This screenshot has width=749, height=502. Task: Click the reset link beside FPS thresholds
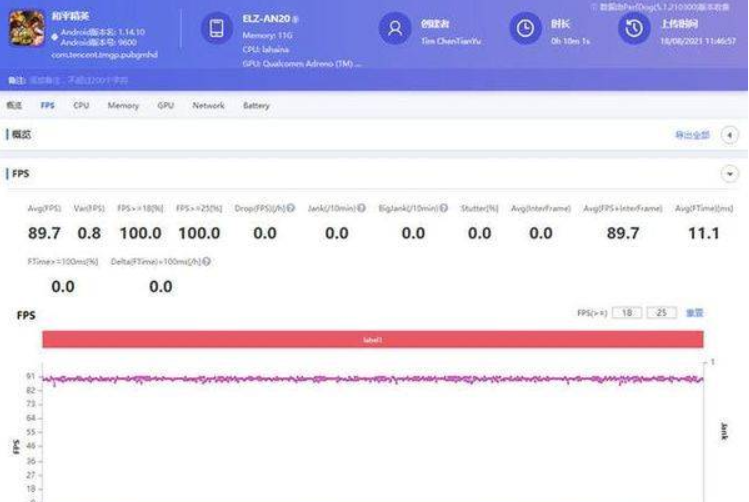695,313
